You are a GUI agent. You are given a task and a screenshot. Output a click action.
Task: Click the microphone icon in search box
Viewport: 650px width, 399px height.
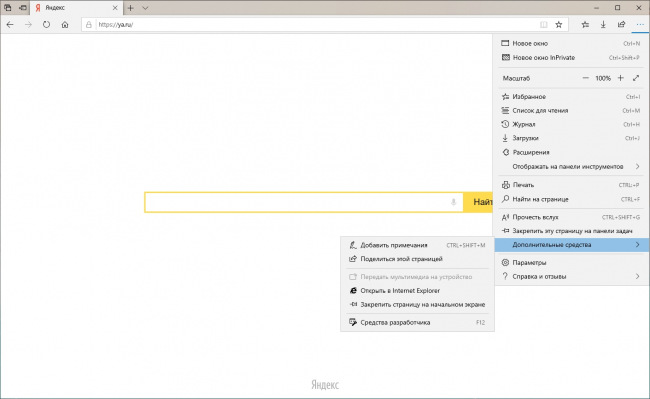454,202
